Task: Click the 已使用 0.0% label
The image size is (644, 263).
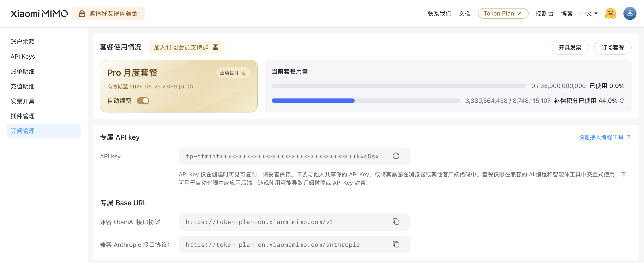Action: click(607, 86)
